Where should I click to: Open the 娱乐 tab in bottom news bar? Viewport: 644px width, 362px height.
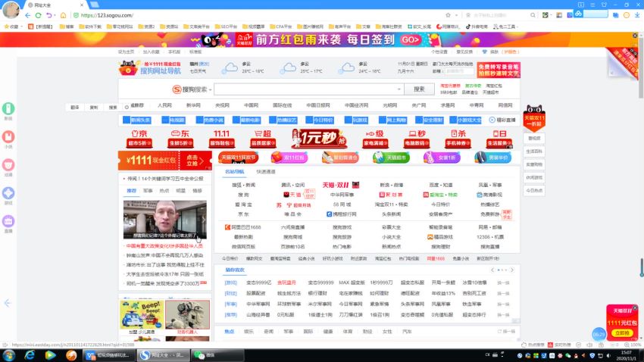[x=249, y=332]
